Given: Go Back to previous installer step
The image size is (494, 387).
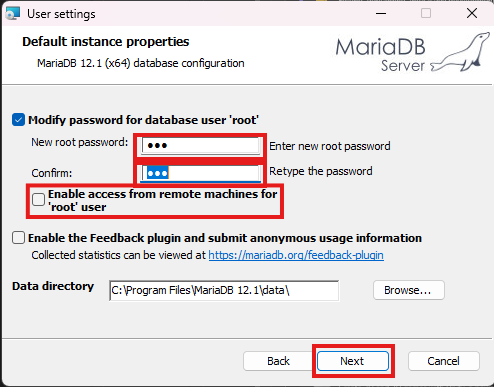Looking at the screenshot, I should pyautogui.click(x=278, y=361).
